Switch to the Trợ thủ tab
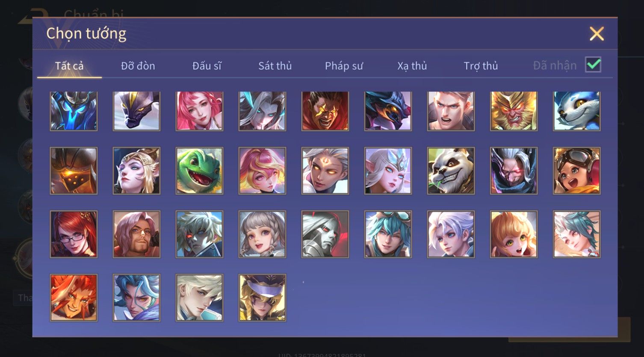This screenshot has width=644, height=357. [481, 66]
